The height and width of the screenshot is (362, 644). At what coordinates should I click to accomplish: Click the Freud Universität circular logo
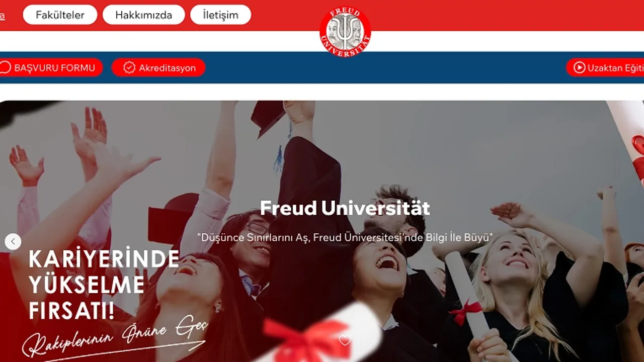click(x=345, y=32)
